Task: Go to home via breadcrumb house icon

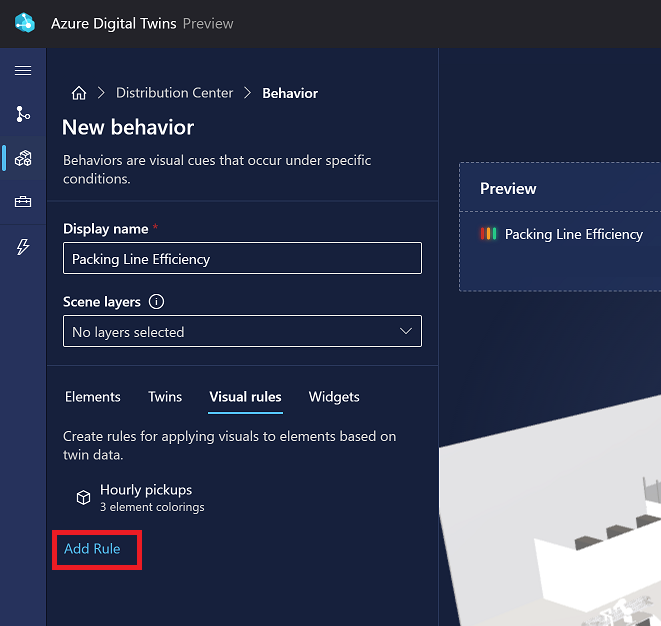Action: point(79,93)
